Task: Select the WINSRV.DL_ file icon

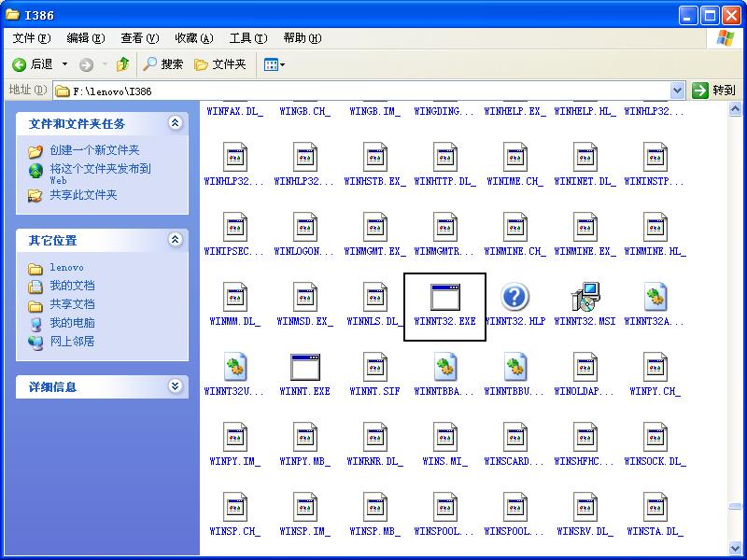Action: point(585,507)
